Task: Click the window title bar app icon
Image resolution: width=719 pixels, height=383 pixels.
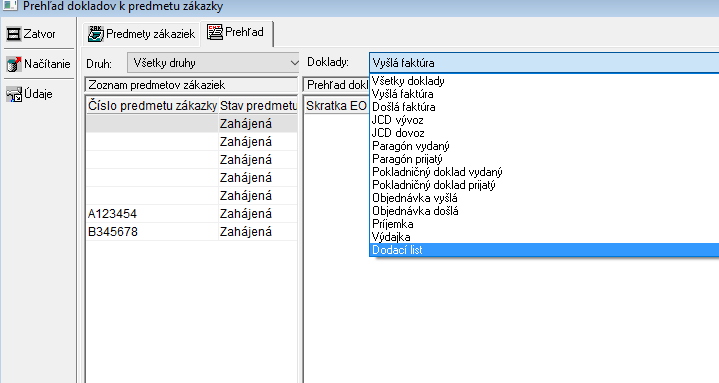Action: click(10, 6)
